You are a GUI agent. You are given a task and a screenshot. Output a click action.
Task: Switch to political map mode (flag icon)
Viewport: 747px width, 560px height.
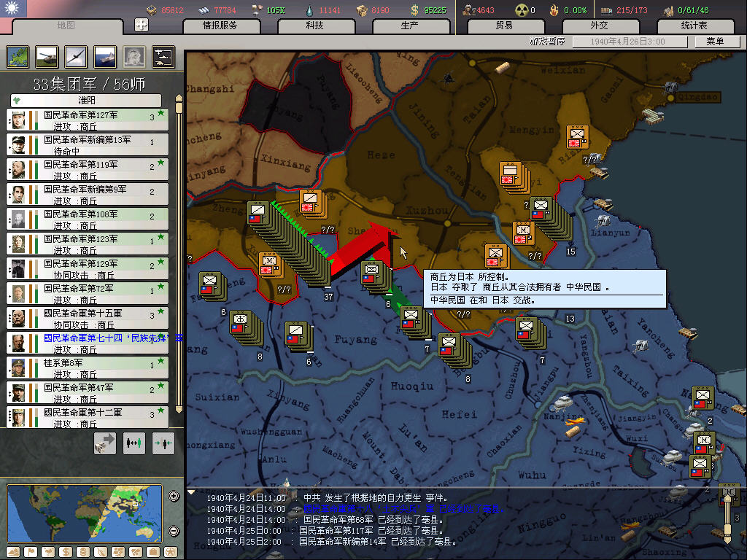click(x=31, y=553)
